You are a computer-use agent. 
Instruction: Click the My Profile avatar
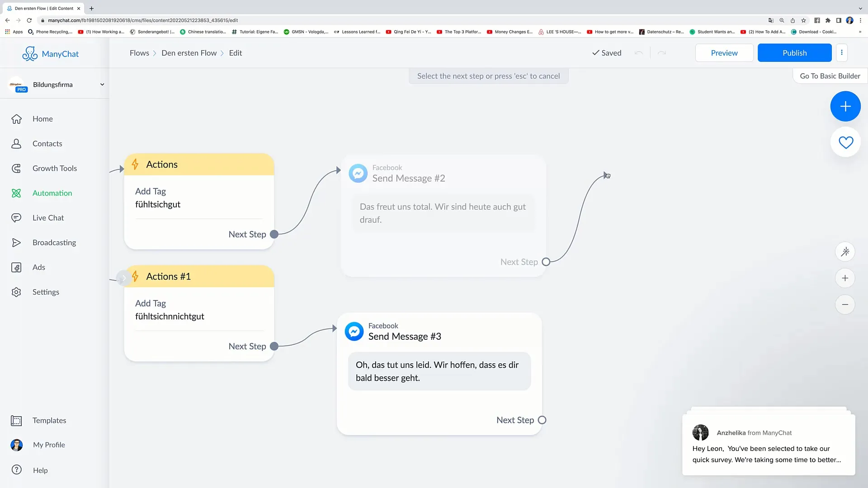(17, 445)
